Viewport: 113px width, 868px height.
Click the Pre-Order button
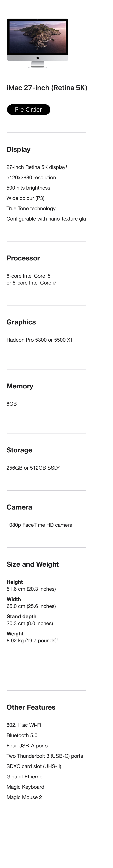point(29,110)
